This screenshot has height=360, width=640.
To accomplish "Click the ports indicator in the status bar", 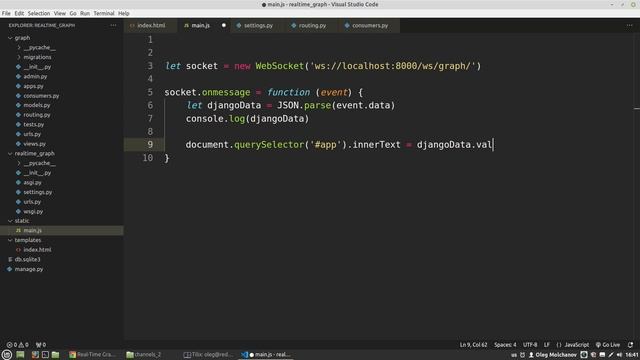I will (41, 345).
